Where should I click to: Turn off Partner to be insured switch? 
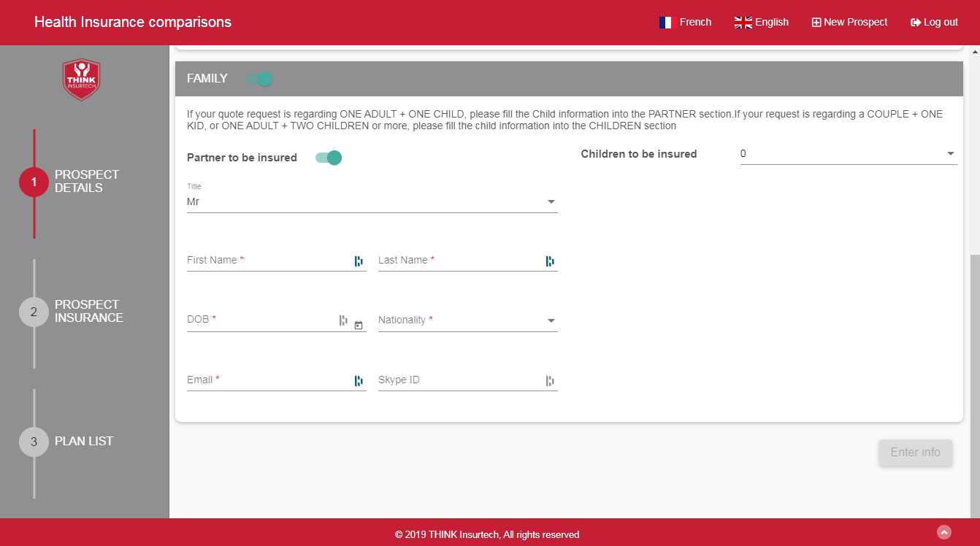[329, 158]
